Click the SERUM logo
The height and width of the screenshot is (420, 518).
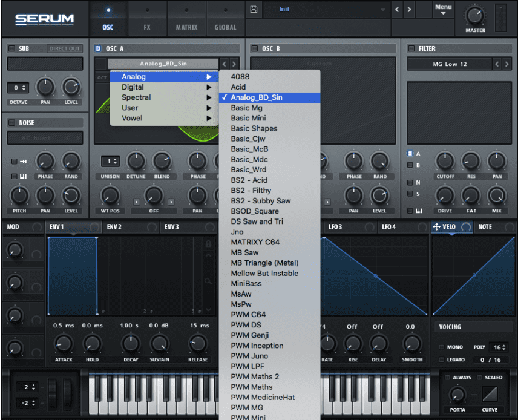pyautogui.click(x=45, y=19)
